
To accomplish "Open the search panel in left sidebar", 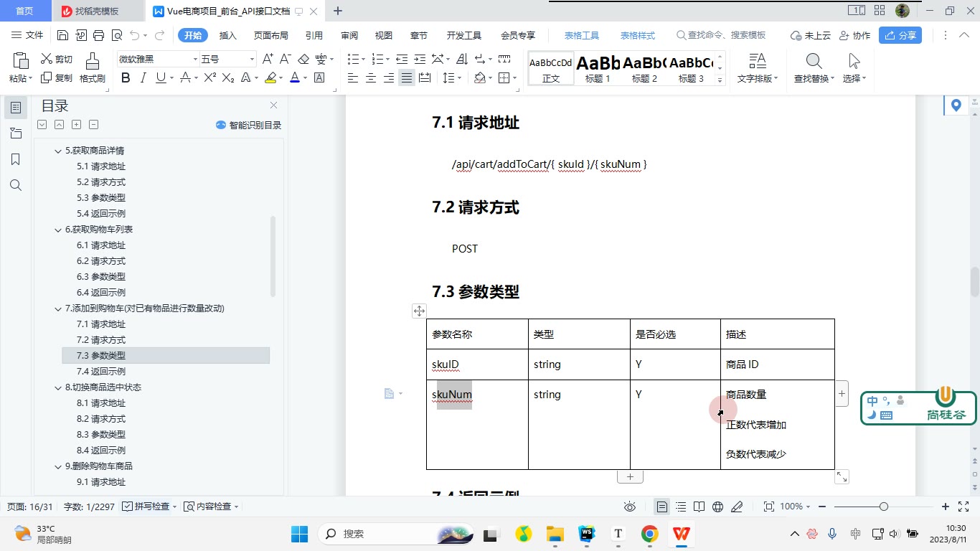I will [16, 185].
